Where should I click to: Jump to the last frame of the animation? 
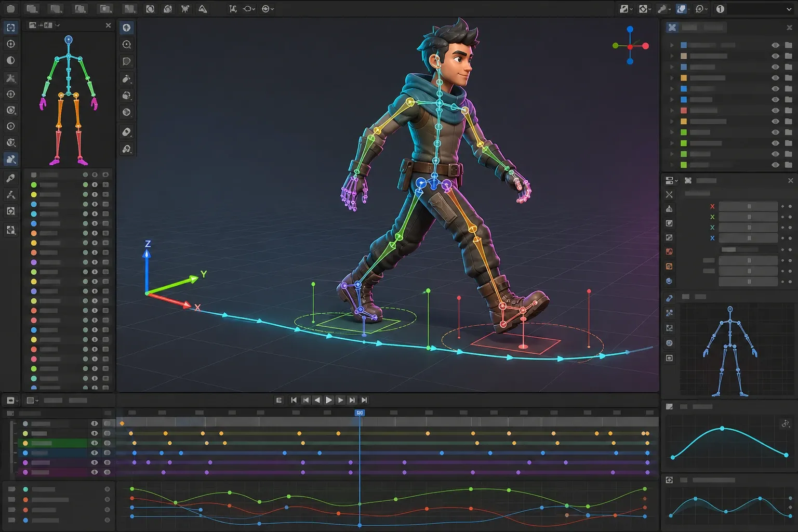pyautogui.click(x=364, y=400)
